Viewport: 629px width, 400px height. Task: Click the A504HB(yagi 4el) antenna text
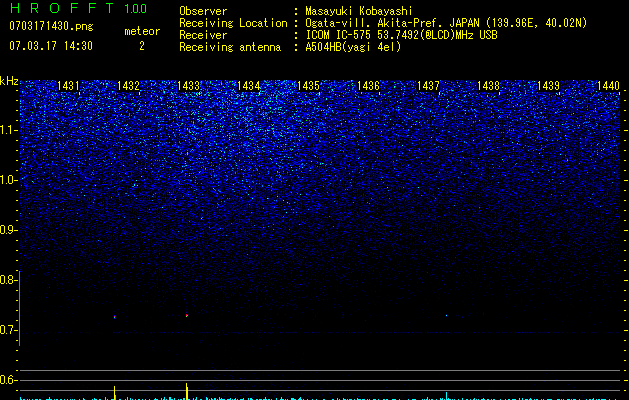pos(353,47)
